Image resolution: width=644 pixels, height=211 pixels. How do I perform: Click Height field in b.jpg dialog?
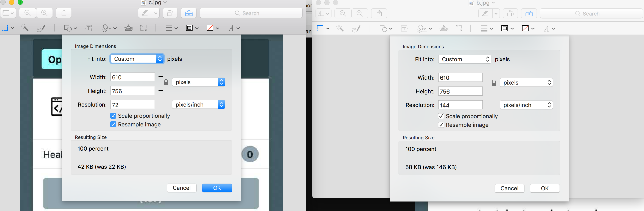[x=460, y=91]
